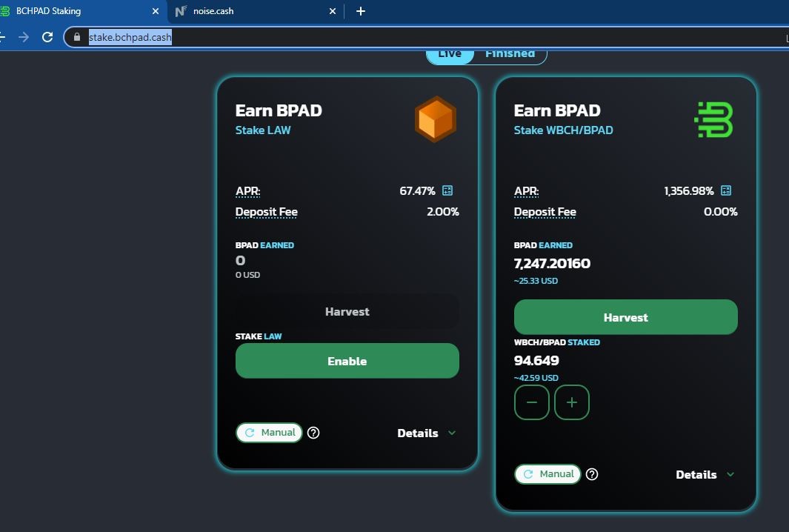789x532 pixels.
Task: Expand Details in Stake WBCH/BPAD card
Action: (x=705, y=475)
